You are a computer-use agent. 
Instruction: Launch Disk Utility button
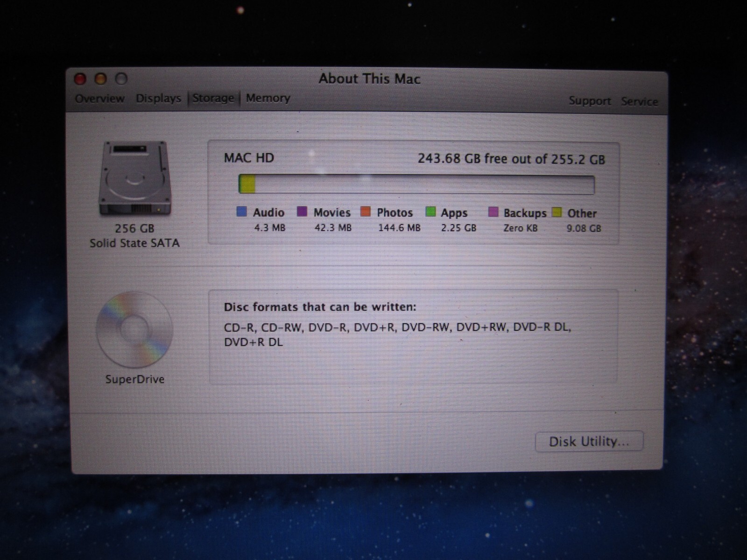tap(589, 441)
